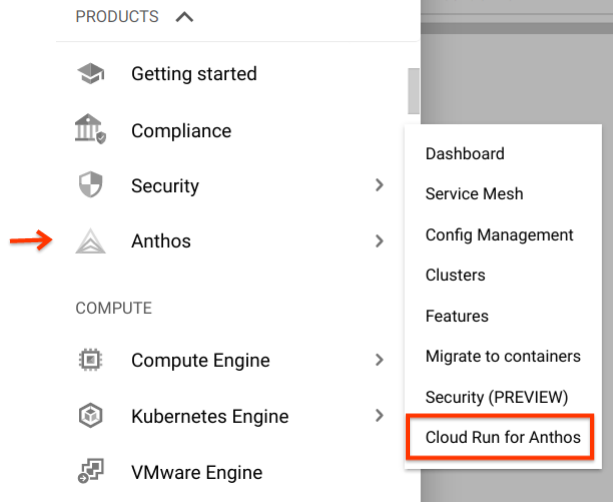Click the Compute Engine chip icon
This screenshot has width=613, height=502.
[x=90, y=360]
